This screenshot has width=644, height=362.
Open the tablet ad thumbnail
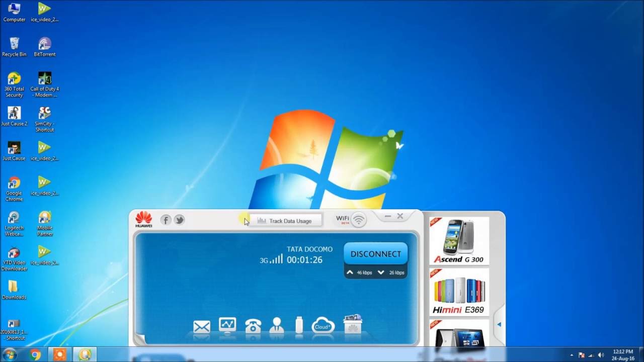point(459,333)
